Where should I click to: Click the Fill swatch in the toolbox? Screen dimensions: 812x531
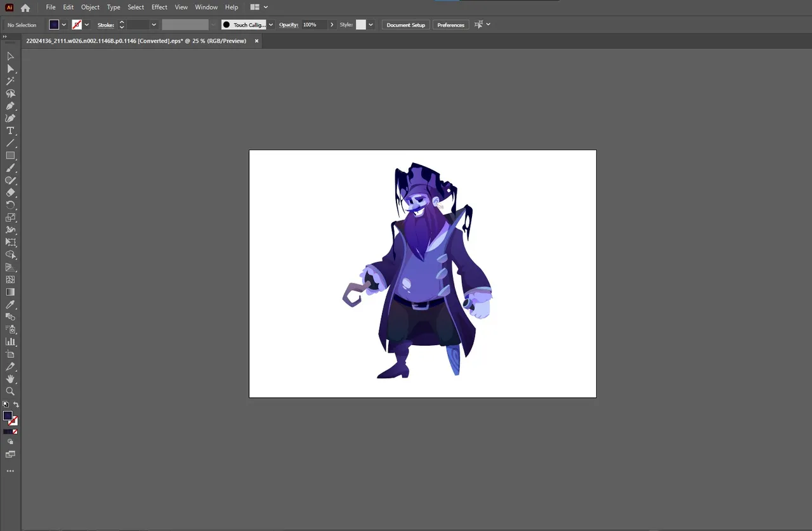8,416
